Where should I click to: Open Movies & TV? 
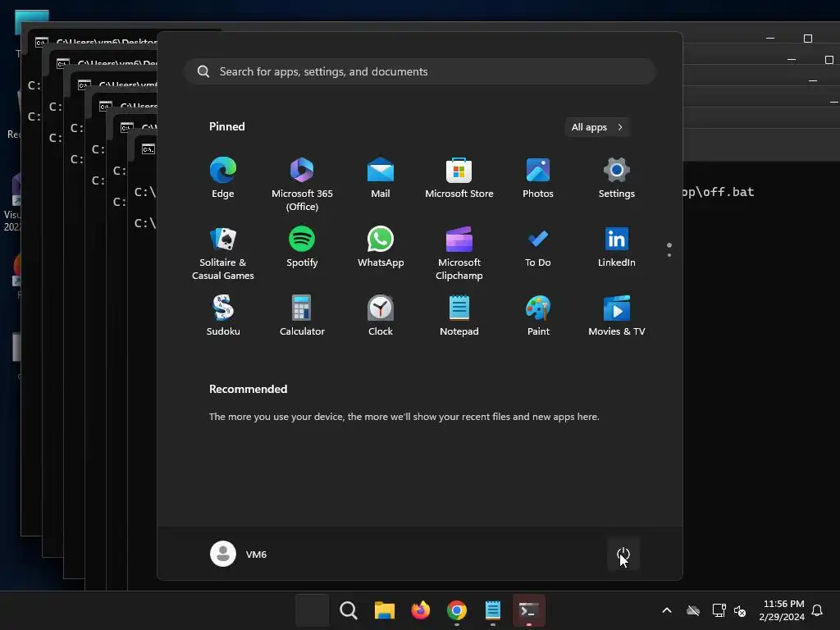[x=617, y=316]
